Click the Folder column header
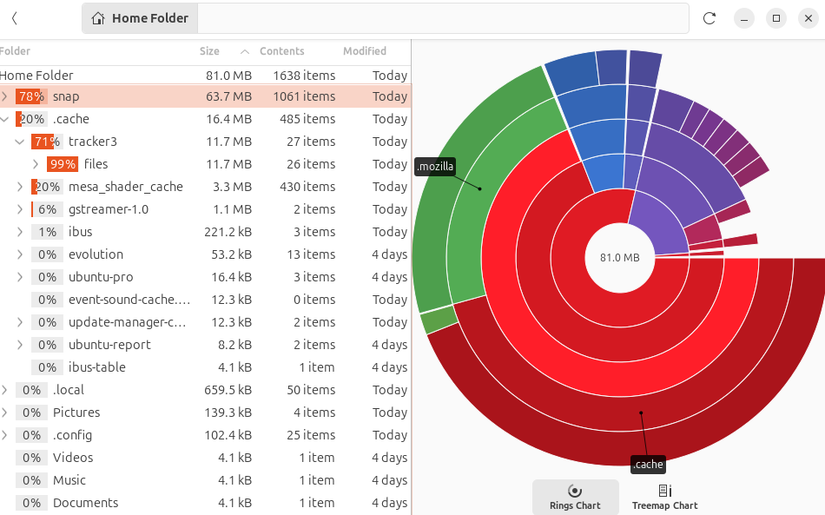 click(16, 51)
